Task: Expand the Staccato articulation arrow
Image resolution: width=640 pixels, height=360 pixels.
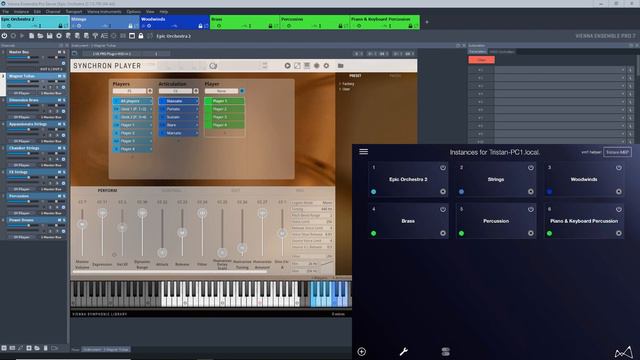Action: [196, 101]
